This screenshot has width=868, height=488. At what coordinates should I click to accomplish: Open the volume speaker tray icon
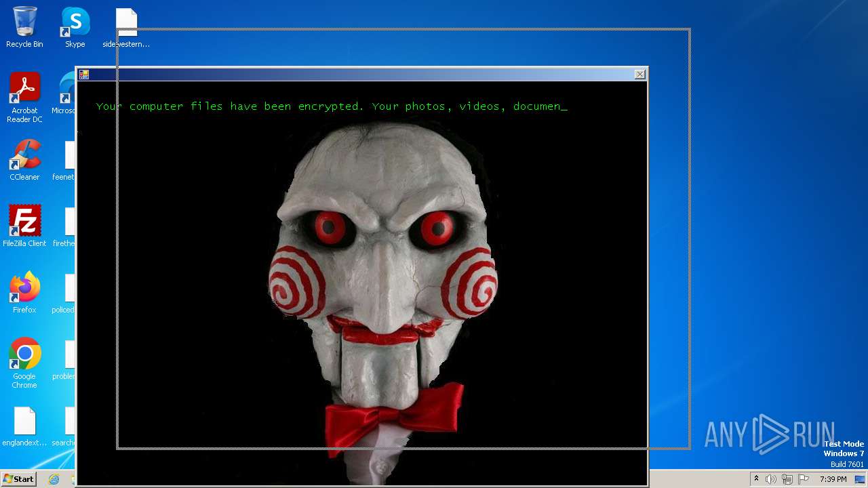[x=770, y=479]
